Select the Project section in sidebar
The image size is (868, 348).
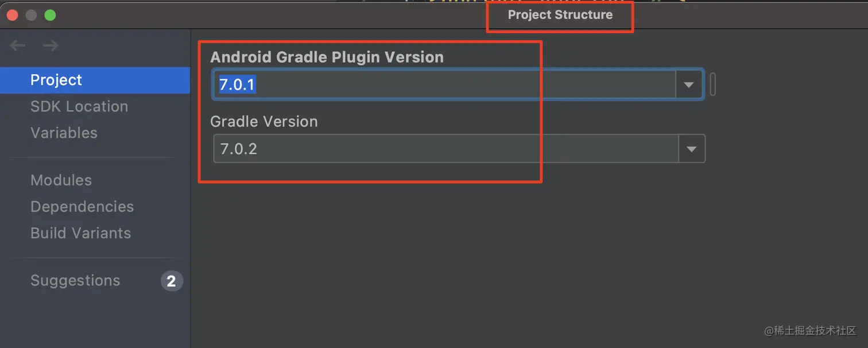click(56, 80)
